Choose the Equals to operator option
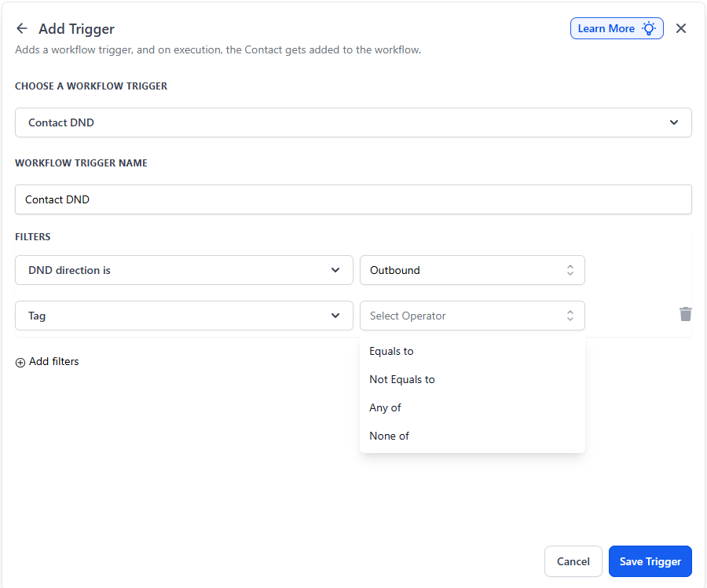This screenshot has width=707, height=588. pyautogui.click(x=392, y=351)
